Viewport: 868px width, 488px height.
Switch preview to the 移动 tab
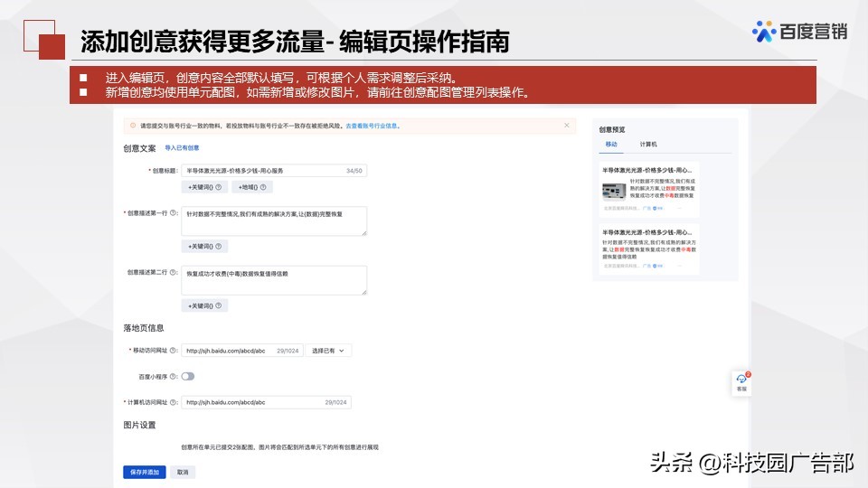pyautogui.click(x=611, y=145)
